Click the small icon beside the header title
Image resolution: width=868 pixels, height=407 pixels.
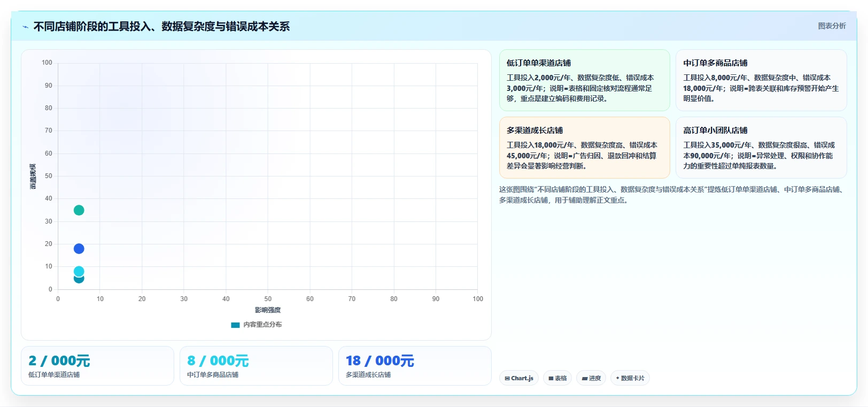(25, 27)
